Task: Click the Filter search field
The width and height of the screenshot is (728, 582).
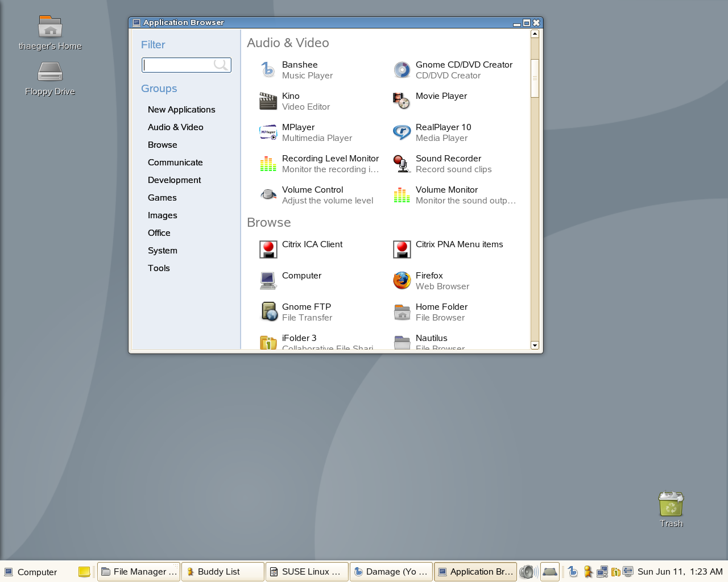Action: click(187, 65)
